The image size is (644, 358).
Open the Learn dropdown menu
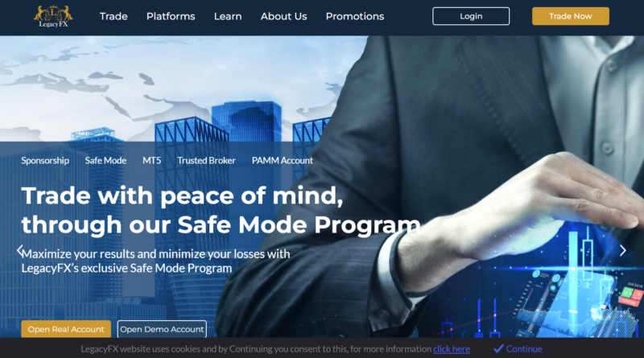coord(228,16)
